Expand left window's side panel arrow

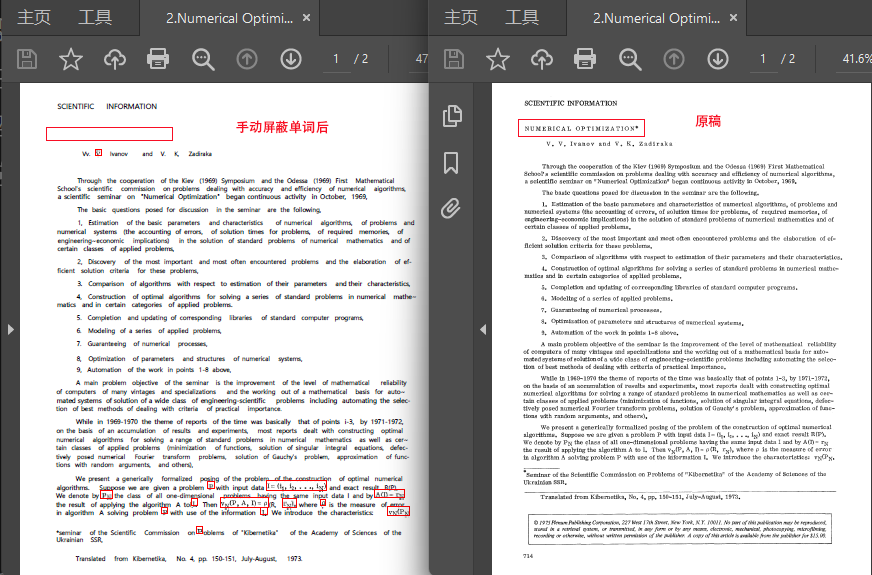pos(11,329)
